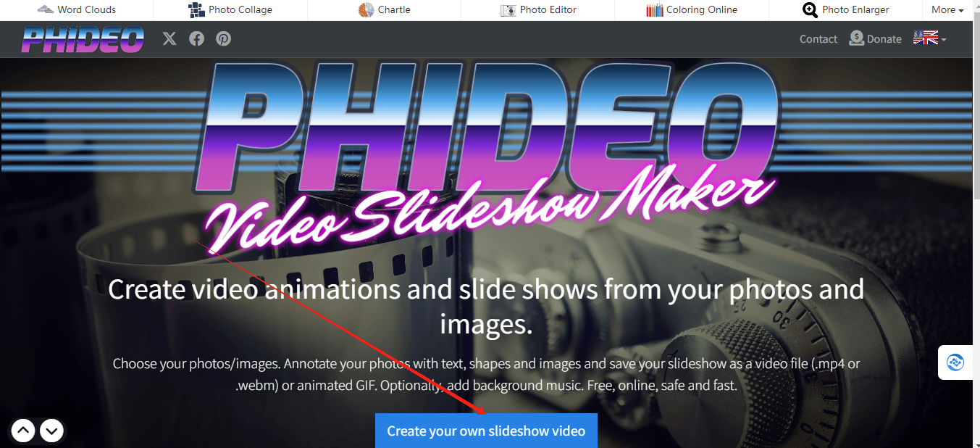980x448 pixels.
Task: Open the Contact link
Action: [818, 38]
